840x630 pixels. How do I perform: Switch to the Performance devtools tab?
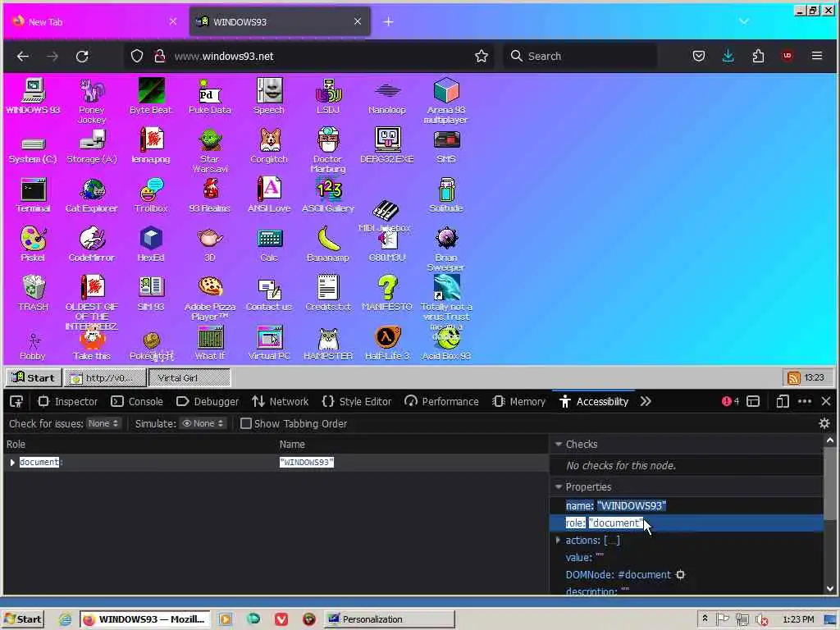coord(442,401)
